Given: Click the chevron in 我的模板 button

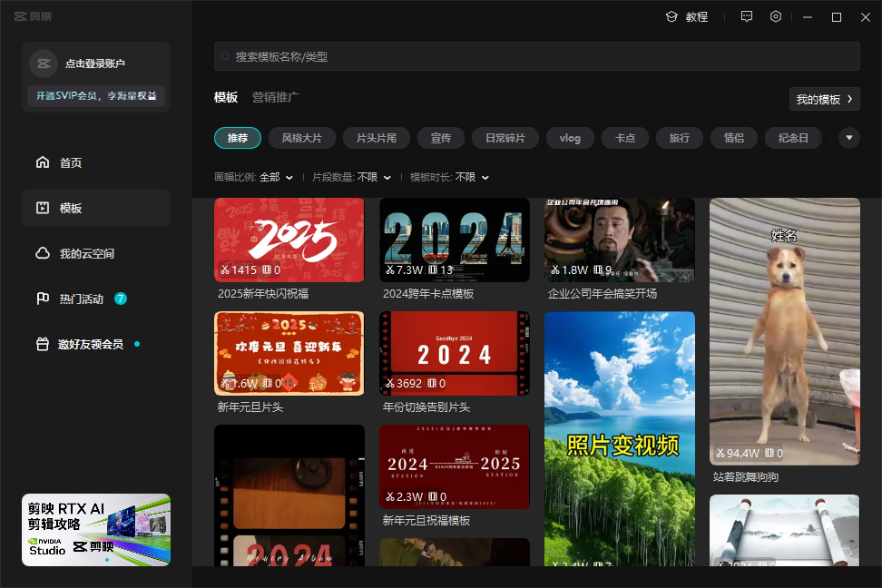Looking at the screenshot, I should click(x=850, y=99).
